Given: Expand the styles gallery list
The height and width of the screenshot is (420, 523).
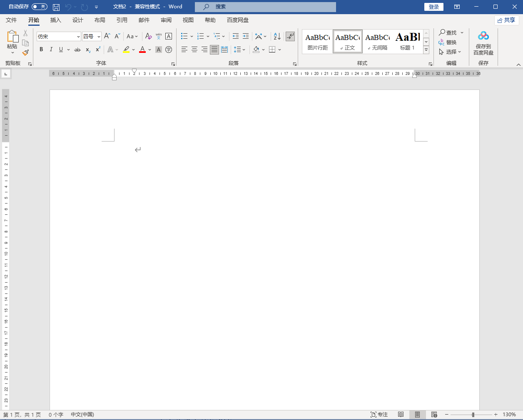Looking at the screenshot, I should [426, 50].
